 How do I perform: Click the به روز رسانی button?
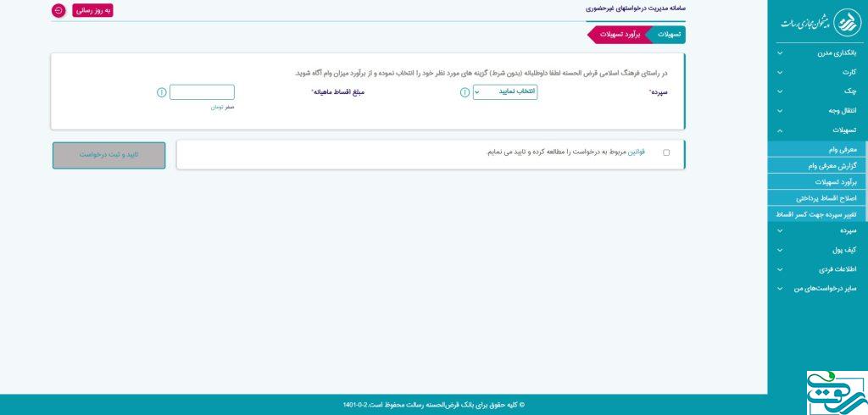click(92, 10)
